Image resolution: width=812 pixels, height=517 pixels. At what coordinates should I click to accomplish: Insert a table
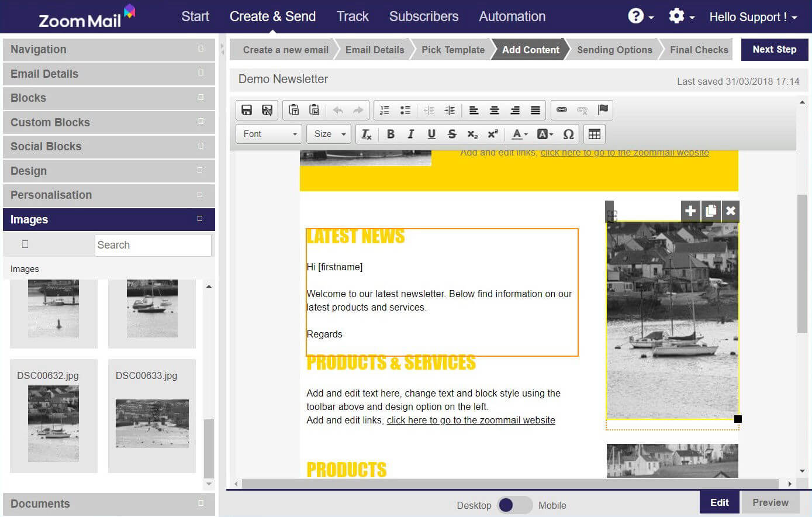(x=595, y=135)
